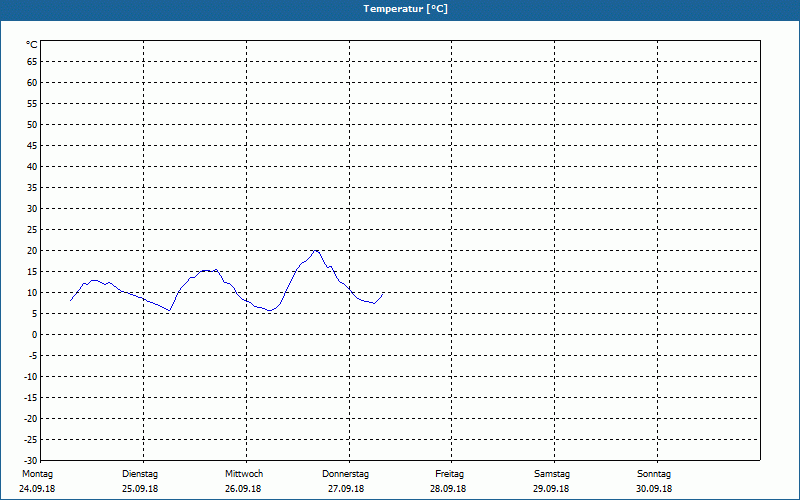Click the °C unit label on the axis
This screenshot has width=800, height=500.
click(32, 45)
